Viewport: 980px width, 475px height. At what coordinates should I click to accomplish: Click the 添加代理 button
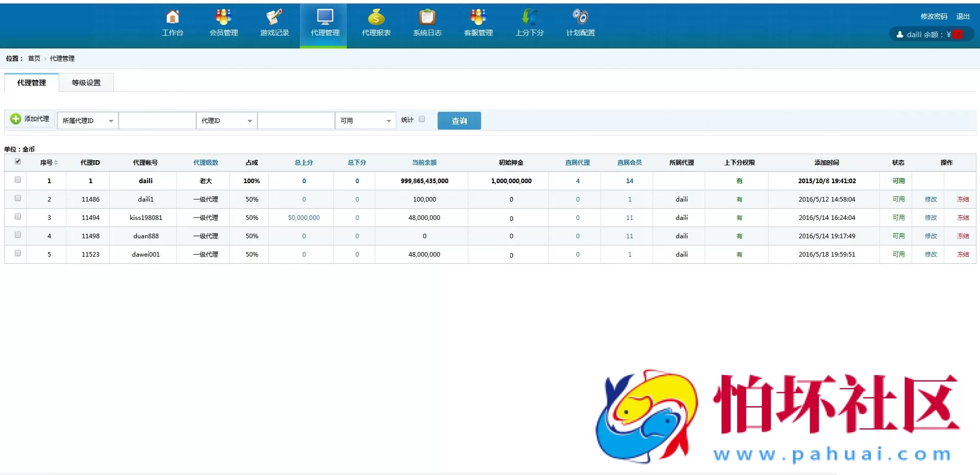[x=30, y=119]
